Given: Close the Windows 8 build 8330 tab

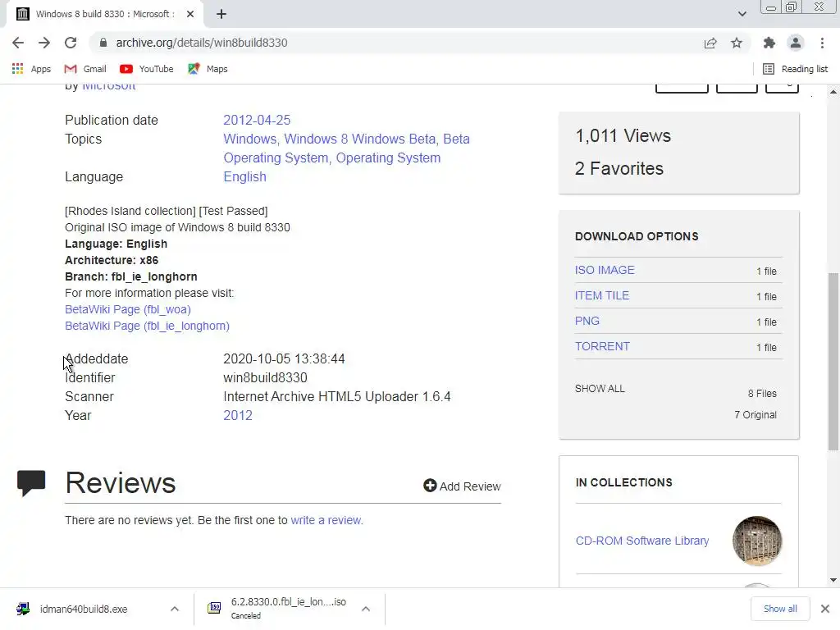Looking at the screenshot, I should 190,14.
